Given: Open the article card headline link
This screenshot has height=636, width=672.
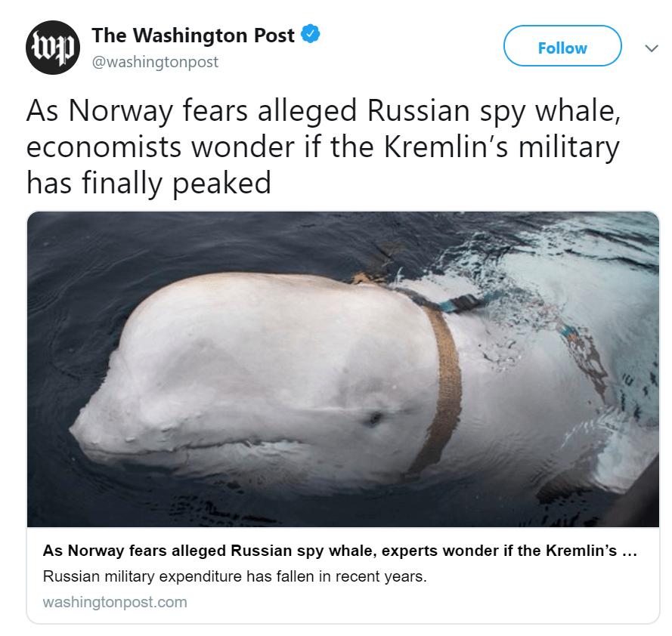Looking at the screenshot, I should click(340, 551).
